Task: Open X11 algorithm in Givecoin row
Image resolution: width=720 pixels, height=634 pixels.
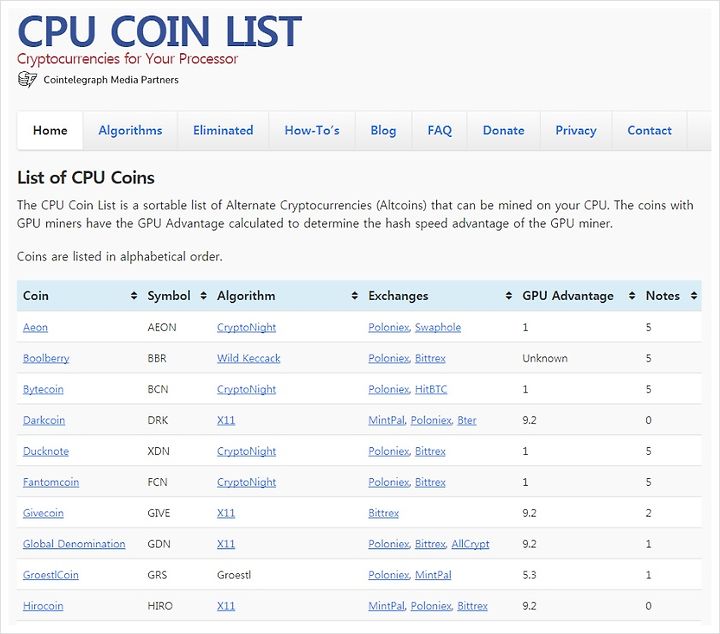Action: pos(226,513)
